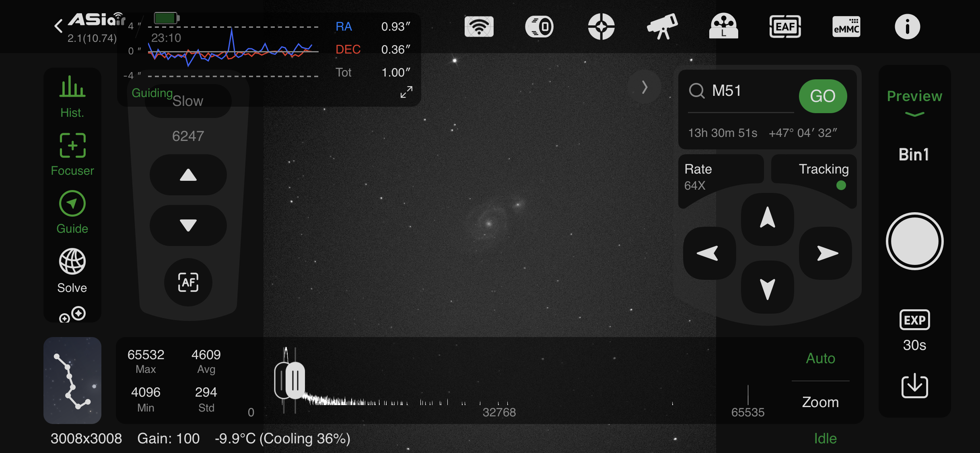The width and height of the screenshot is (980, 453).
Task: Open the sky atlas constellation thumbnail
Action: pyautogui.click(x=72, y=380)
